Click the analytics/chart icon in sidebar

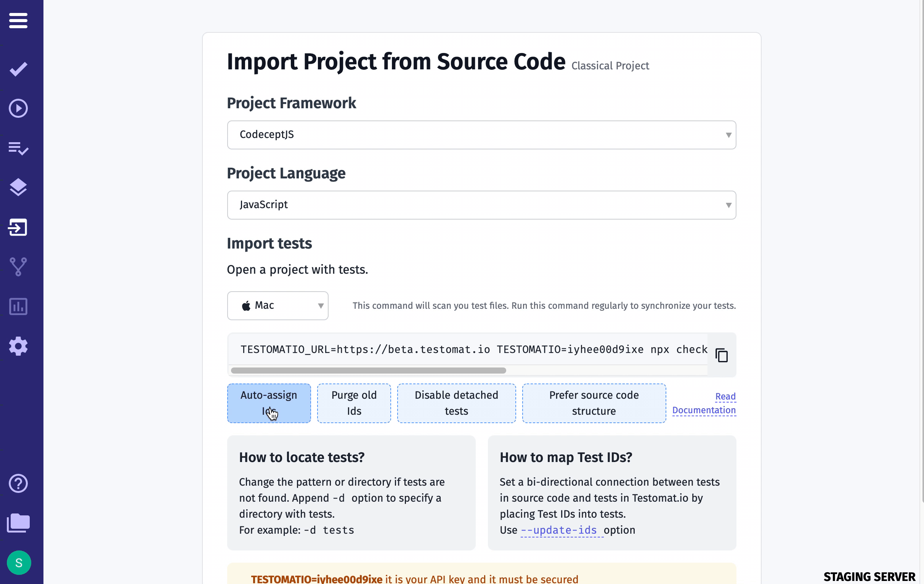tap(18, 306)
